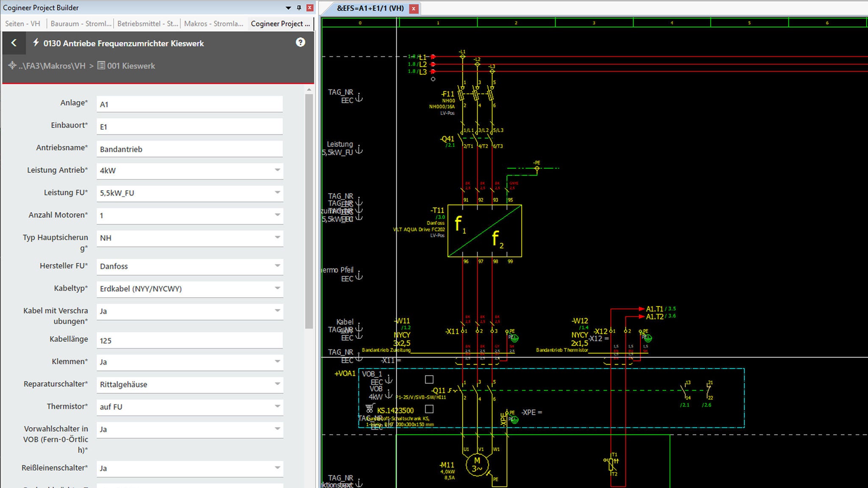The image size is (868, 488).
Task: Click the lightning bolt icon beside 0130 Antriebe
Action: pos(36,43)
